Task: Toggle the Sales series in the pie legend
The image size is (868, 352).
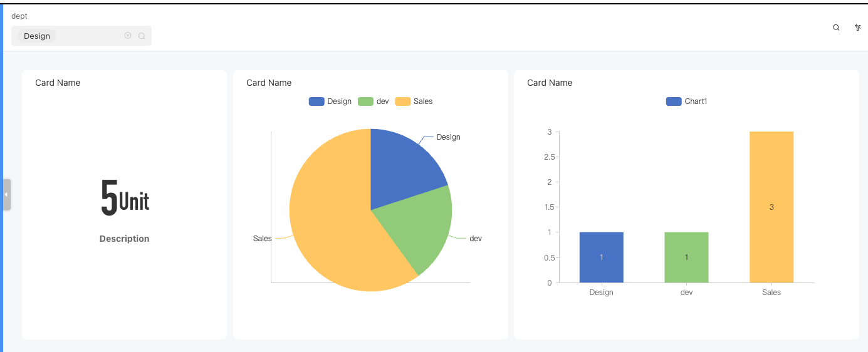Action: click(414, 101)
